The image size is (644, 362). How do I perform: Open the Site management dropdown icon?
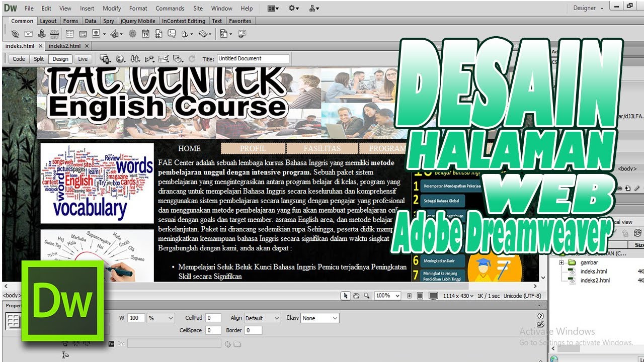(x=314, y=8)
